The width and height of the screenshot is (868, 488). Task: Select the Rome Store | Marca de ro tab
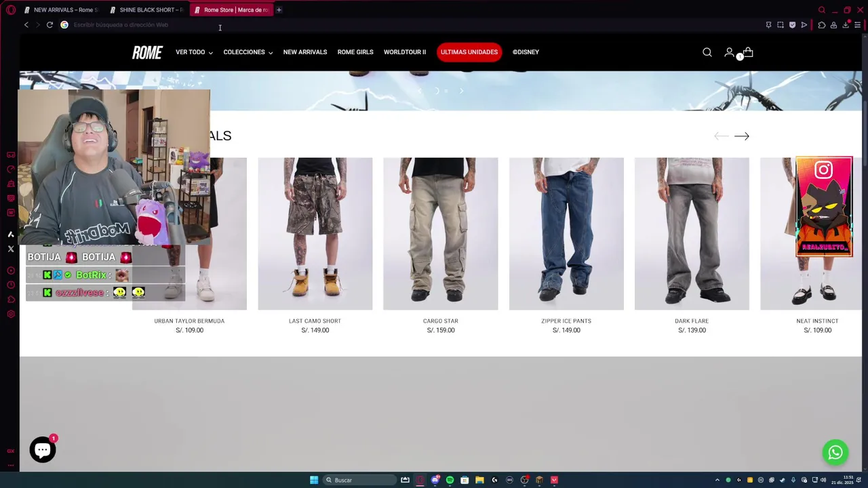(232, 9)
